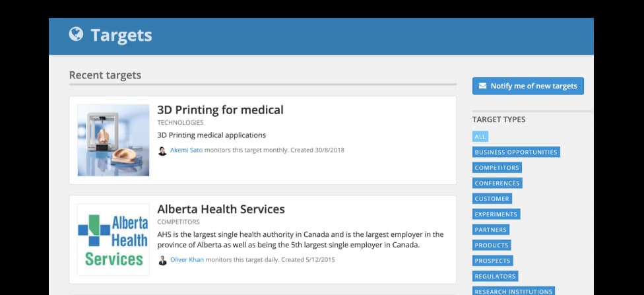Viewport: 644px width, 295px height.
Task: Filter targets by Conferences
Action: (x=498, y=183)
